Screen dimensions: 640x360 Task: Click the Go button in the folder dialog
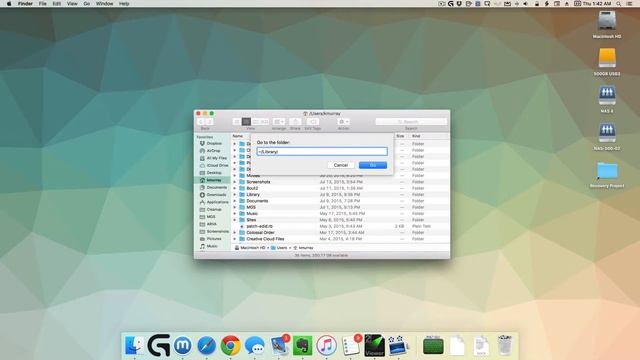click(x=373, y=165)
